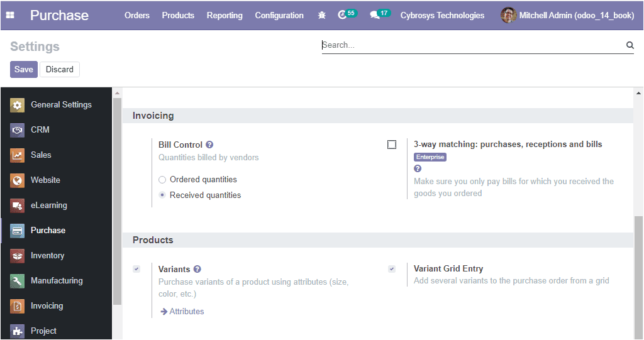This screenshot has height=340, width=644.
Task: Open the Orders menu
Action: click(136, 15)
